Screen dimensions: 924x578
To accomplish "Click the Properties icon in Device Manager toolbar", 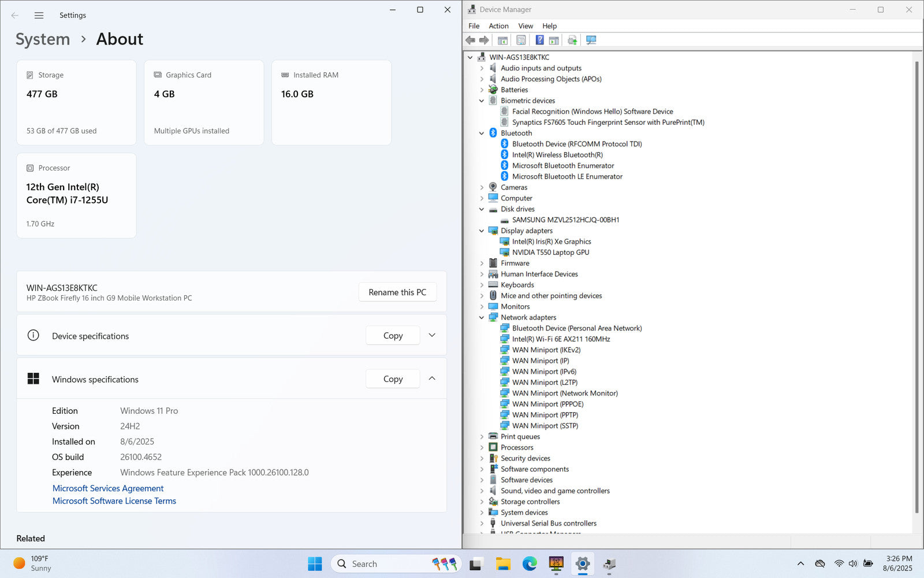I will click(x=521, y=40).
